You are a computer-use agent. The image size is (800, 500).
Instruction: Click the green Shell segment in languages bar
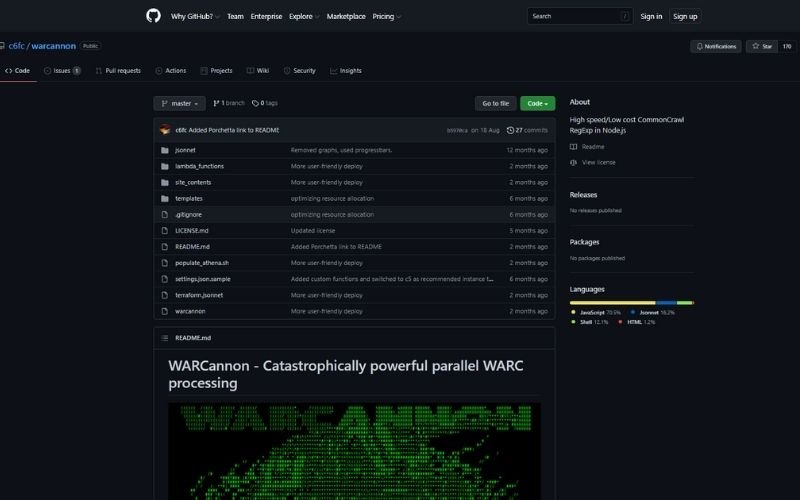pyautogui.click(x=684, y=303)
